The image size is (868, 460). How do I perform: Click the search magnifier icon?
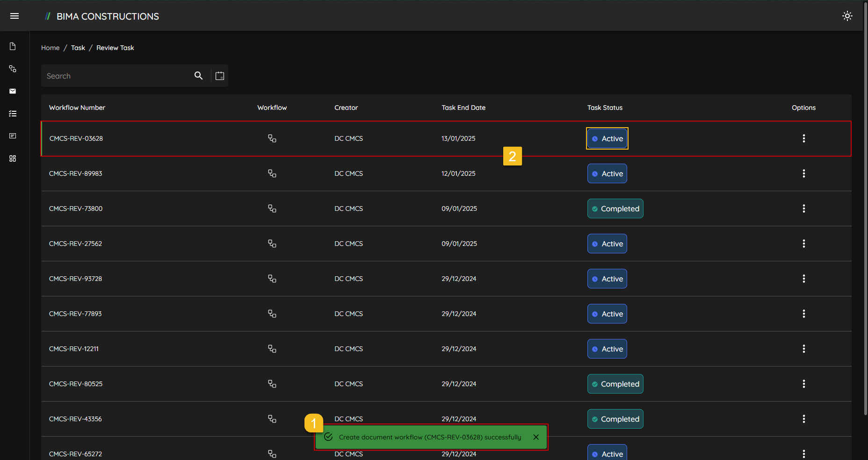click(198, 75)
